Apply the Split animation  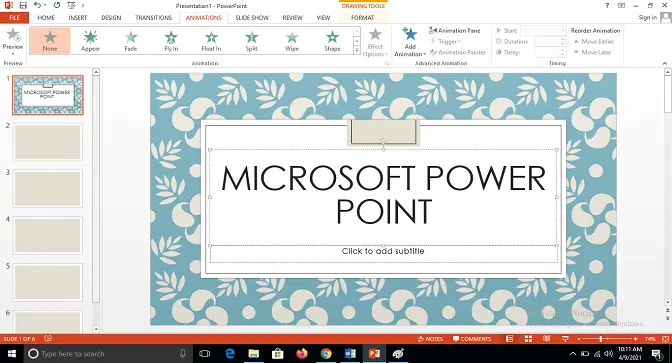pos(252,41)
